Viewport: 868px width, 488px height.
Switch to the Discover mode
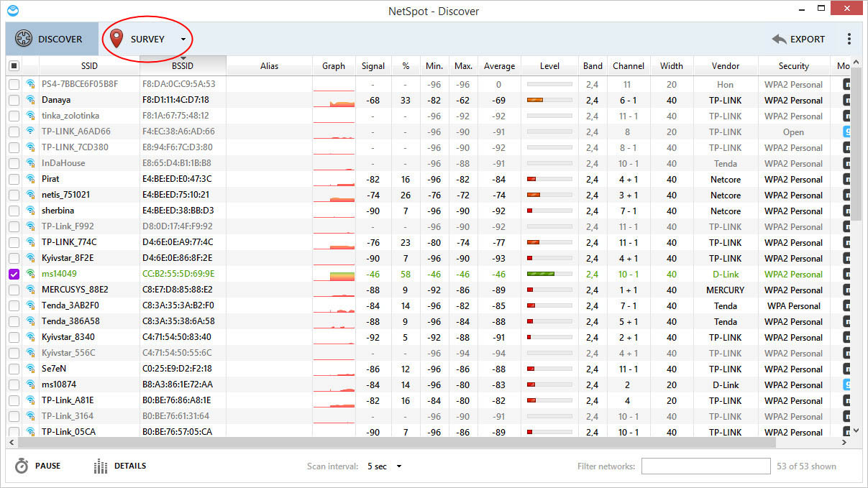coord(52,39)
